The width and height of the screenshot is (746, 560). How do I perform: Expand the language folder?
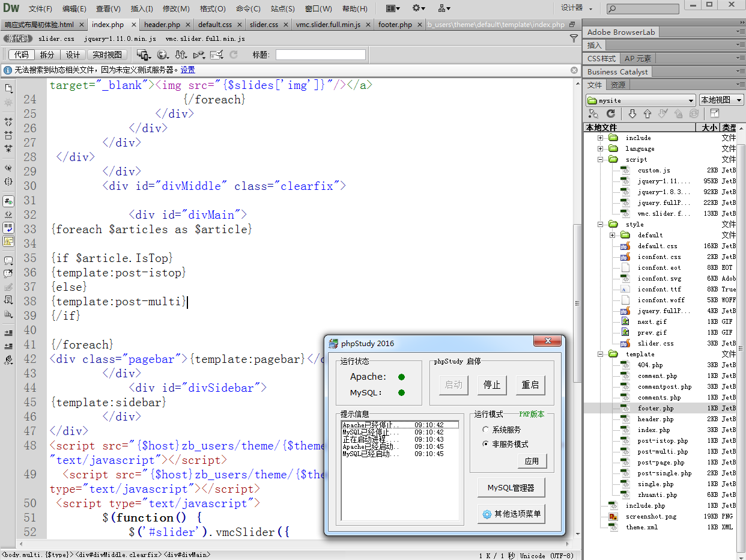[600, 148]
